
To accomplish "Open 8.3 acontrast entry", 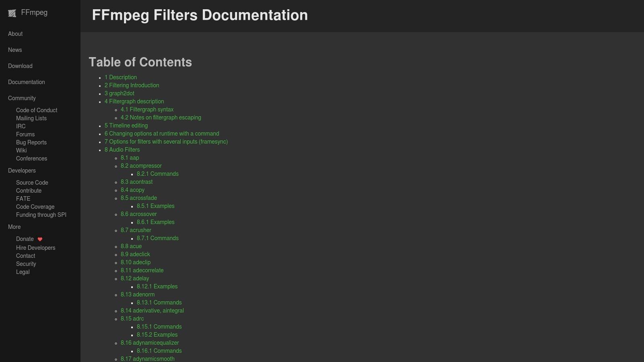I will 136,182.
